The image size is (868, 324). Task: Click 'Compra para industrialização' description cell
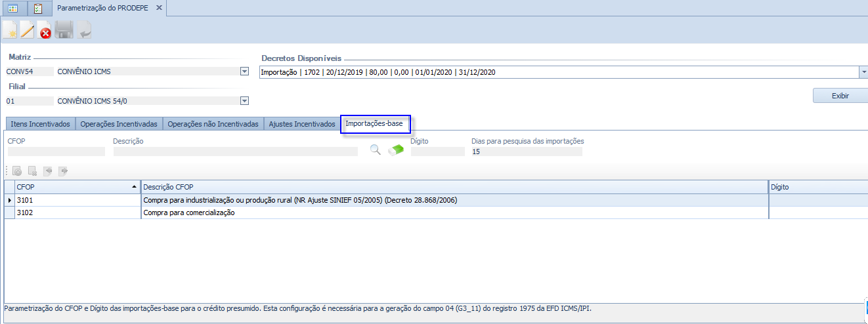(x=454, y=200)
